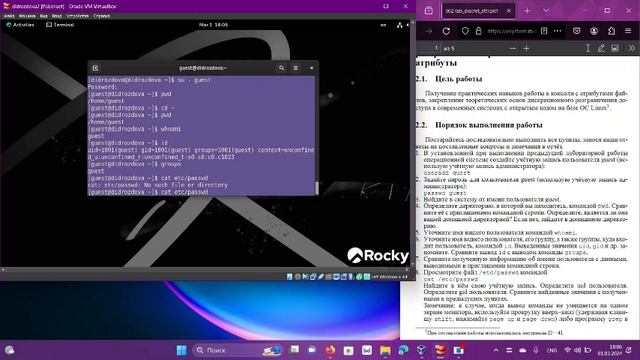Screen dimensions: 640x360
Task: Expand the list all tabs chevron
Action: tap(546, 11)
